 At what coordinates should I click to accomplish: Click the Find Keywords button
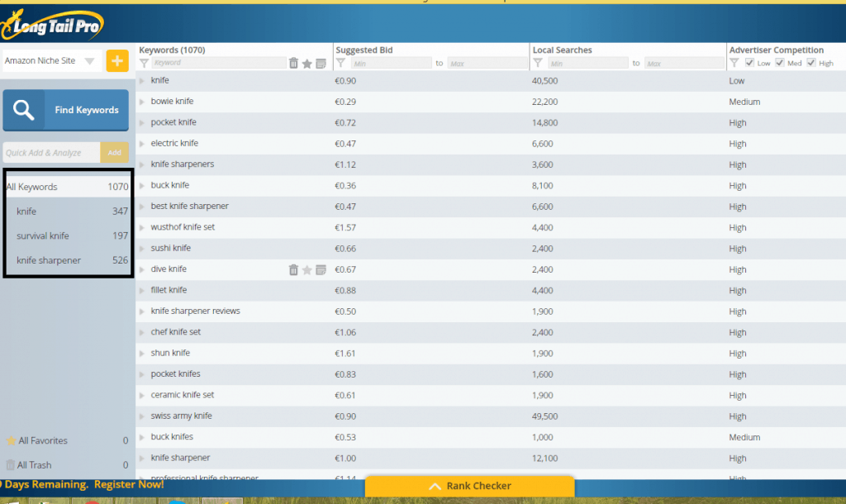point(65,110)
